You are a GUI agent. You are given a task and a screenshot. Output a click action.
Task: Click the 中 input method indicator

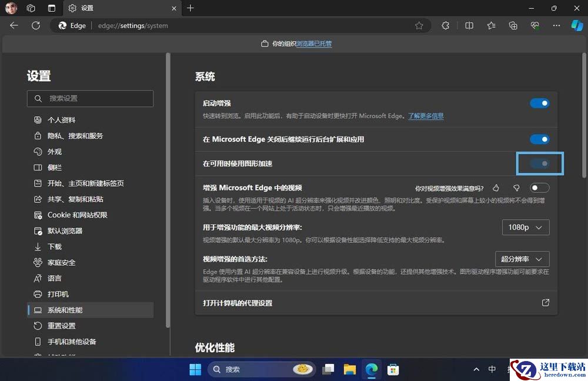pyautogui.click(x=492, y=369)
